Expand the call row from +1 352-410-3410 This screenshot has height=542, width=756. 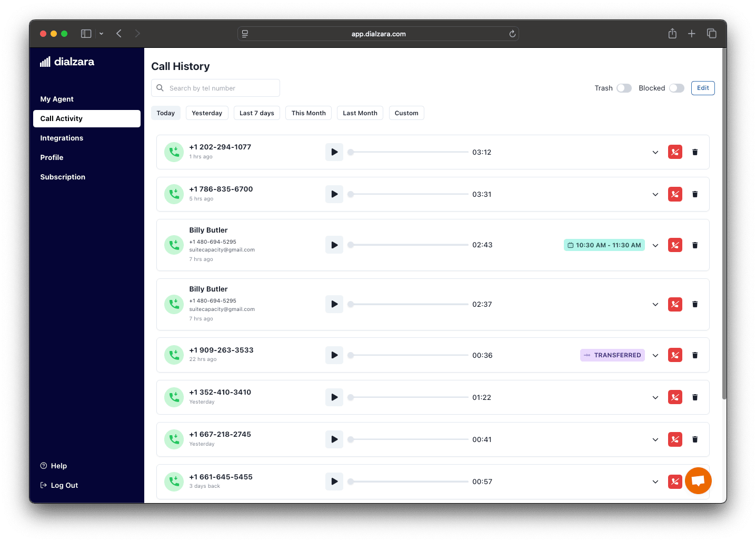pos(655,397)
